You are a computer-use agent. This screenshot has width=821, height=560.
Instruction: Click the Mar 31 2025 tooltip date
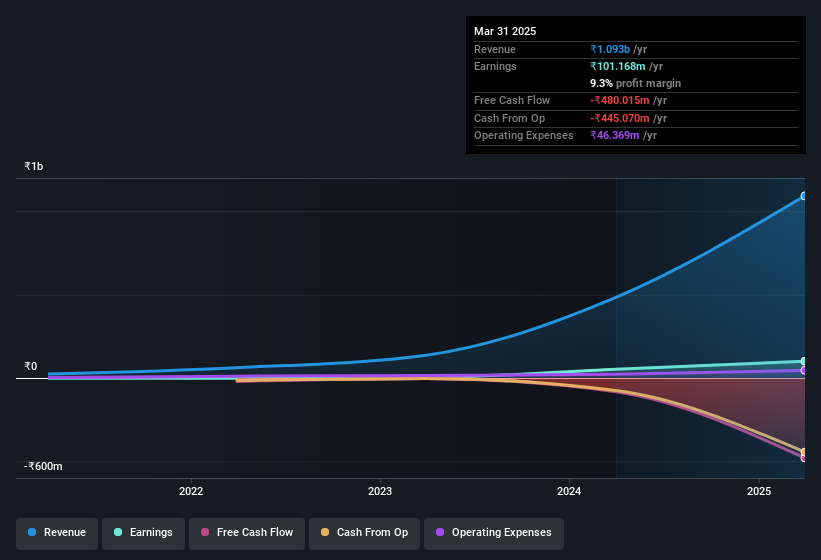505,31
